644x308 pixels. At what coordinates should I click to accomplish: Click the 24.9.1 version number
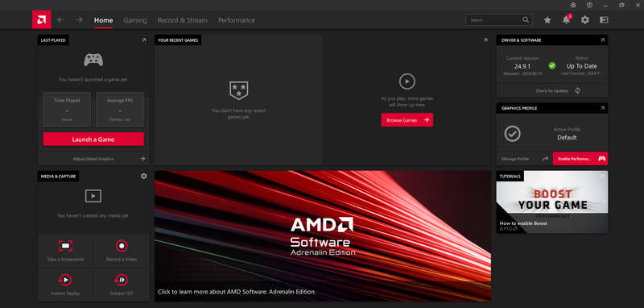pos(522,66)
